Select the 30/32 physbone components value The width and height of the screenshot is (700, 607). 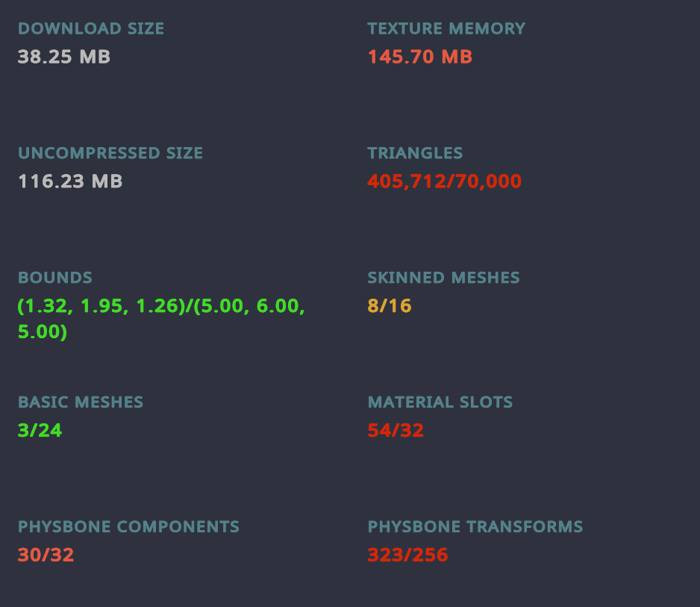tap(46, 555)
